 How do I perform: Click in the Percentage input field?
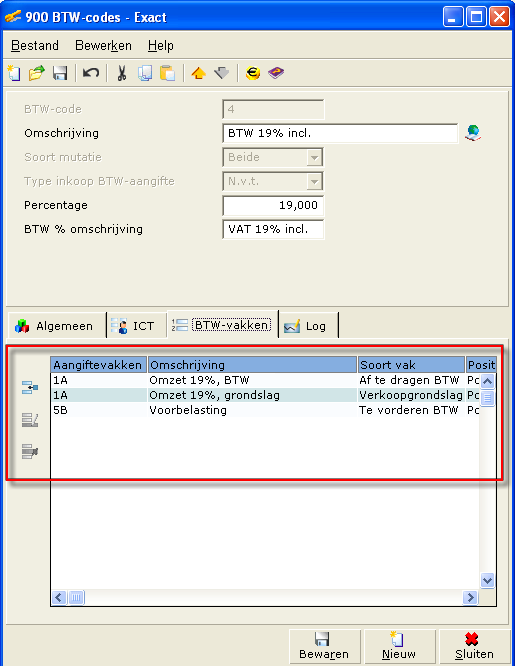pyautogui.click(x=273, y=205)
